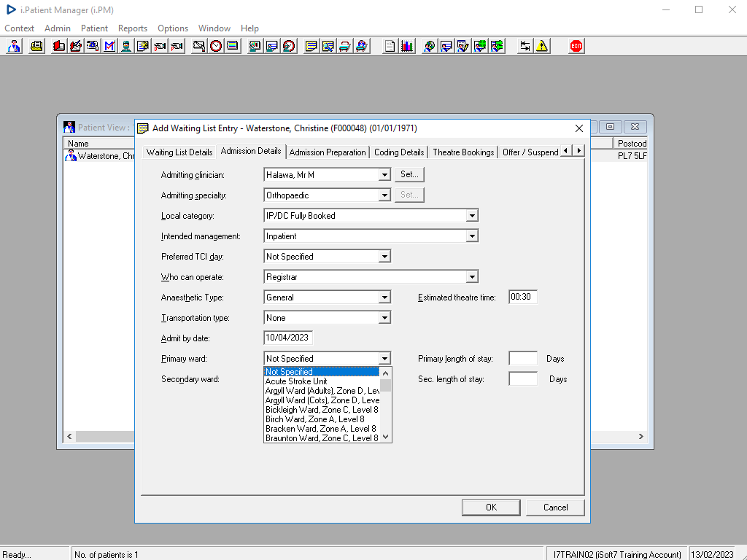
Task: Click the pointing hand D icon
Action: 160,46
